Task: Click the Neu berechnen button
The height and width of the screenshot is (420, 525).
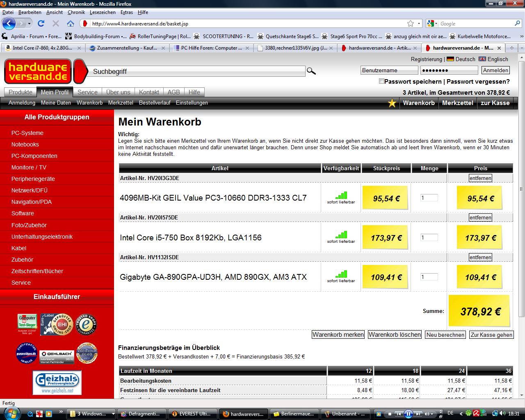Action: [445, 335]
